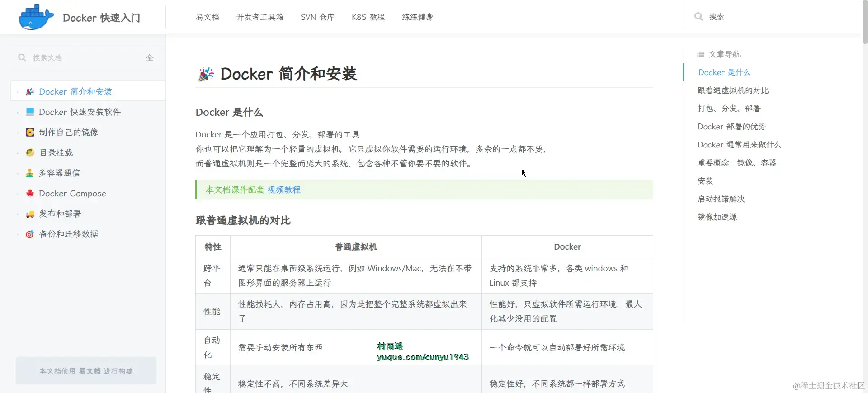Click the Docker 是什么 section heading
The height and width of the screenshot is (393, 868).
(x=229, y=112)
